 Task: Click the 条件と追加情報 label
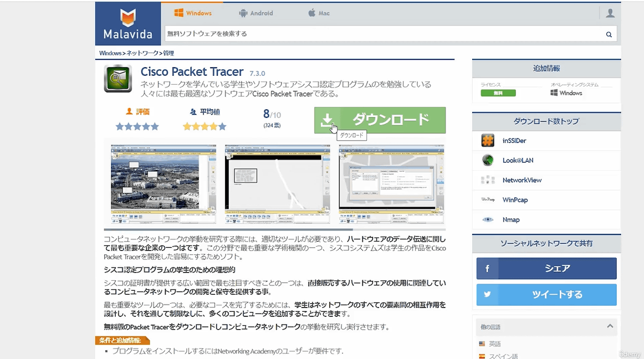[x=121, y=340]
